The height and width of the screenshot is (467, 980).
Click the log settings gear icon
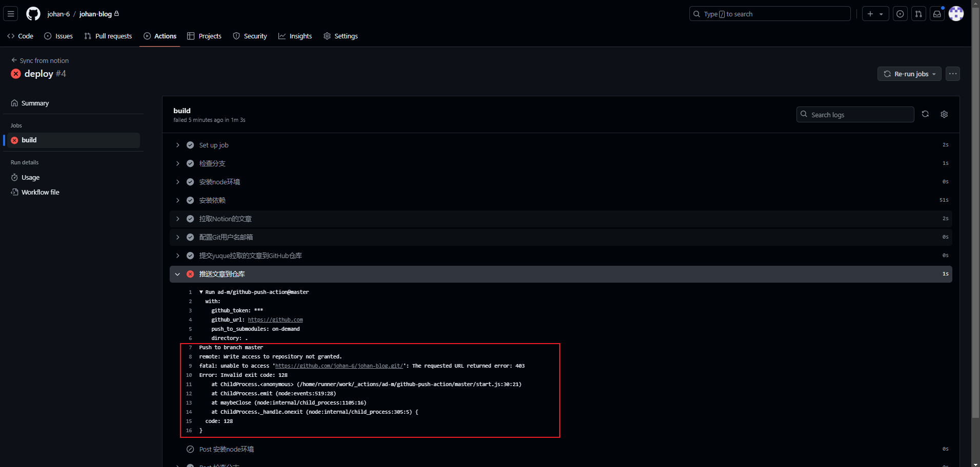tap(944, 114)
